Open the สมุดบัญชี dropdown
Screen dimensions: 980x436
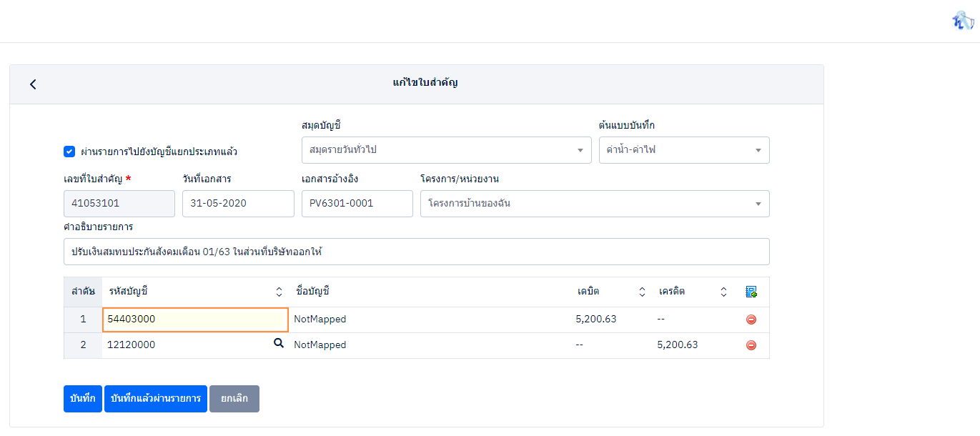(446, 150)
